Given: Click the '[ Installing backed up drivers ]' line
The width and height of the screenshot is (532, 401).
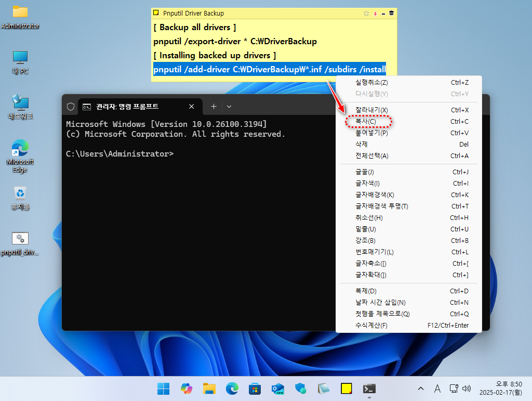Looking at the screenshot, I should (x=215, y=55).
